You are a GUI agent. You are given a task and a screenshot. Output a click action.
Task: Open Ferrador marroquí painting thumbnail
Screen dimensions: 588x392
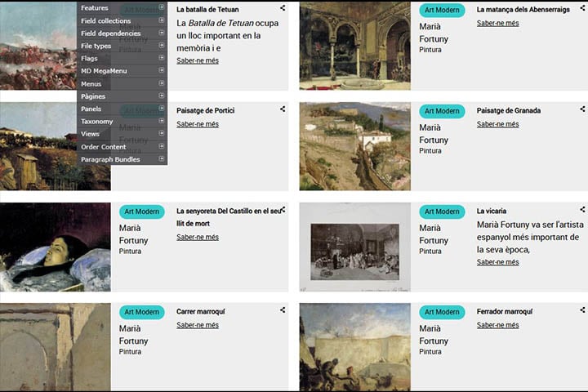(354, 347)
